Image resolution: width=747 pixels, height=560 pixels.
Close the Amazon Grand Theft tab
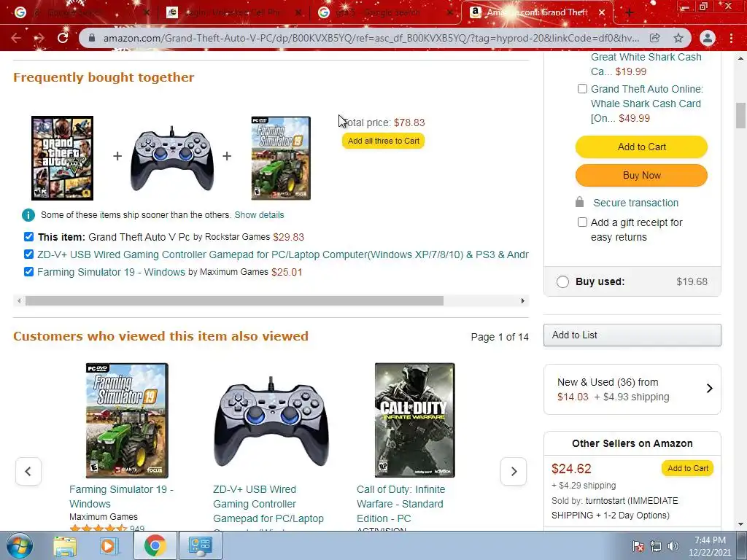coord(602,13)
